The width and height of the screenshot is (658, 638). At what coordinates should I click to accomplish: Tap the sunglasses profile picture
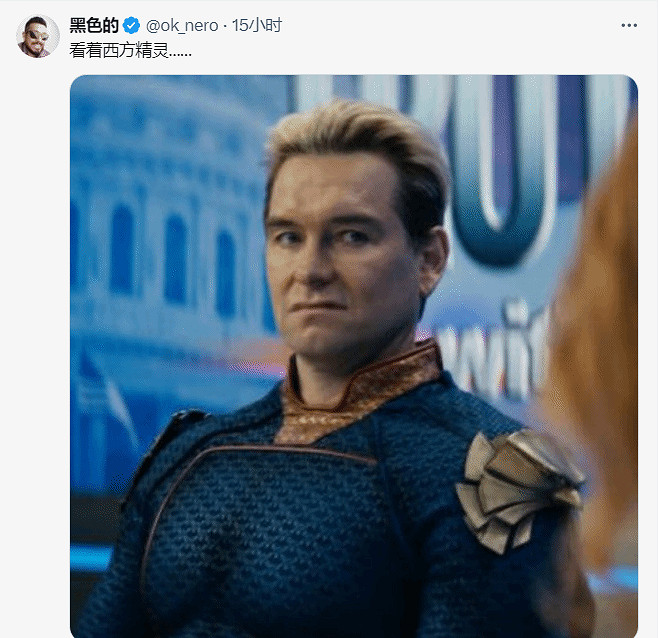coord(38,36)
